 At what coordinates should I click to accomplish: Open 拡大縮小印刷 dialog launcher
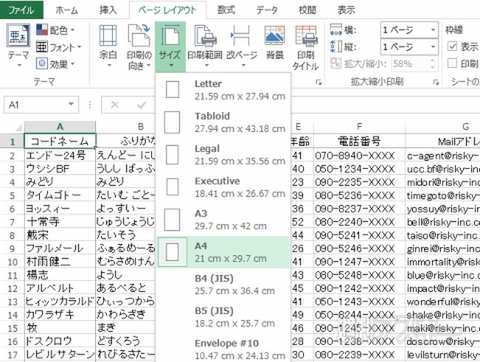436,82
